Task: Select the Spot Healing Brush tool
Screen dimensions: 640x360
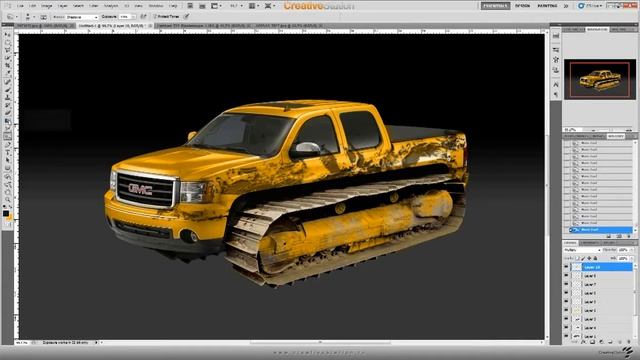Action: pyautogui.click(x=7, y=82)
